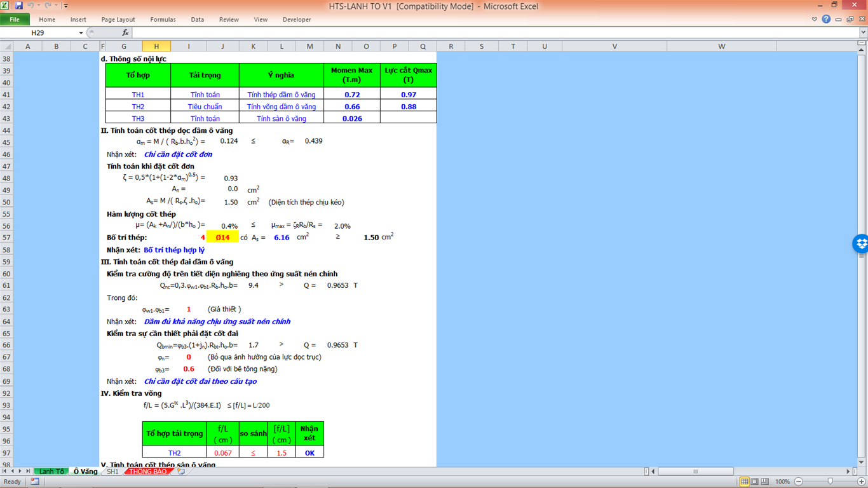Click the Insert Worksheet icon

coord(181,471)
